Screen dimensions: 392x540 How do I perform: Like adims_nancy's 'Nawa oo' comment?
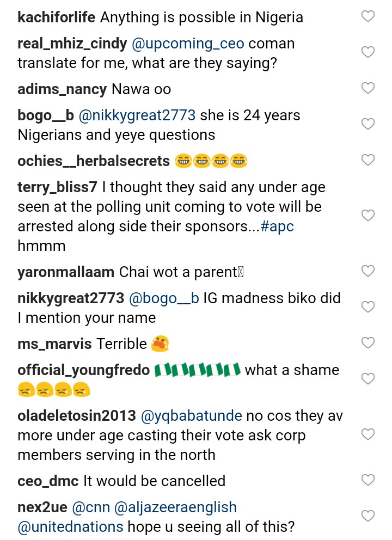(x=368, y=88)
